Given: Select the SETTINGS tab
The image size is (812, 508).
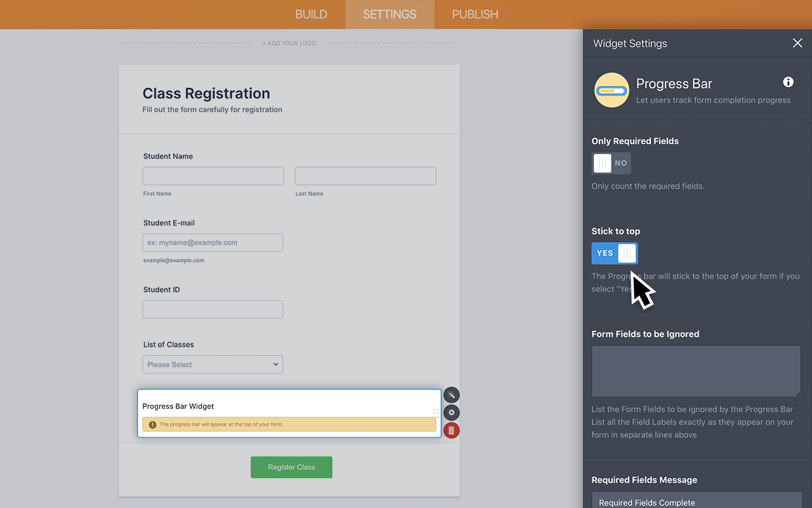Looking at the screenshot, I should 389,14.
